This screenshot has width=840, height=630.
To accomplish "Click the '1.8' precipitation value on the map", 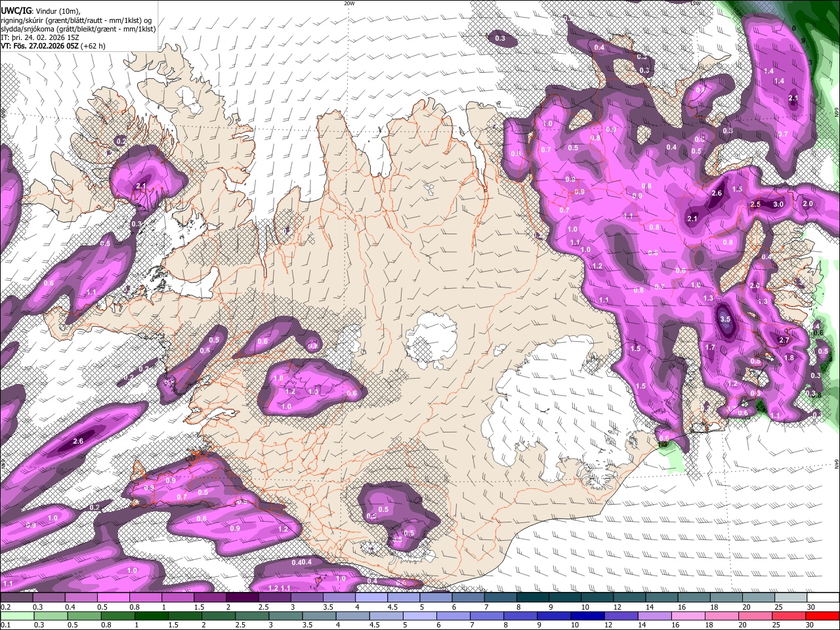I will [789, 358].
